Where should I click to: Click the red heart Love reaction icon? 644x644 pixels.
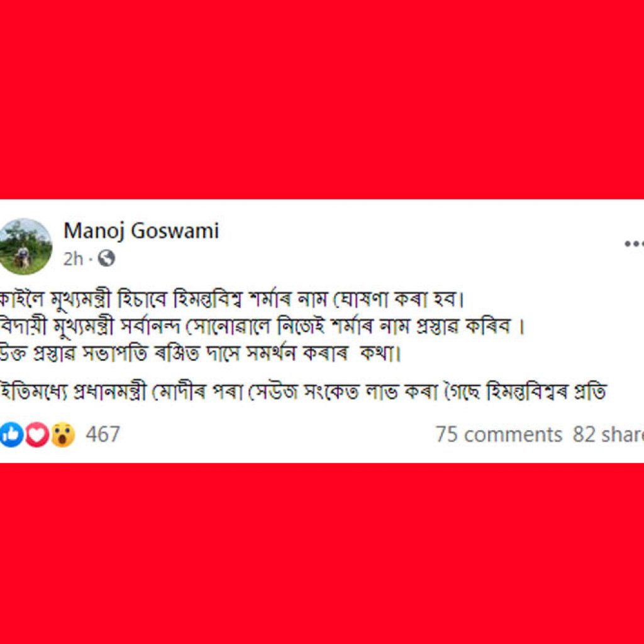pyautogui.click(x=37, y=434)
